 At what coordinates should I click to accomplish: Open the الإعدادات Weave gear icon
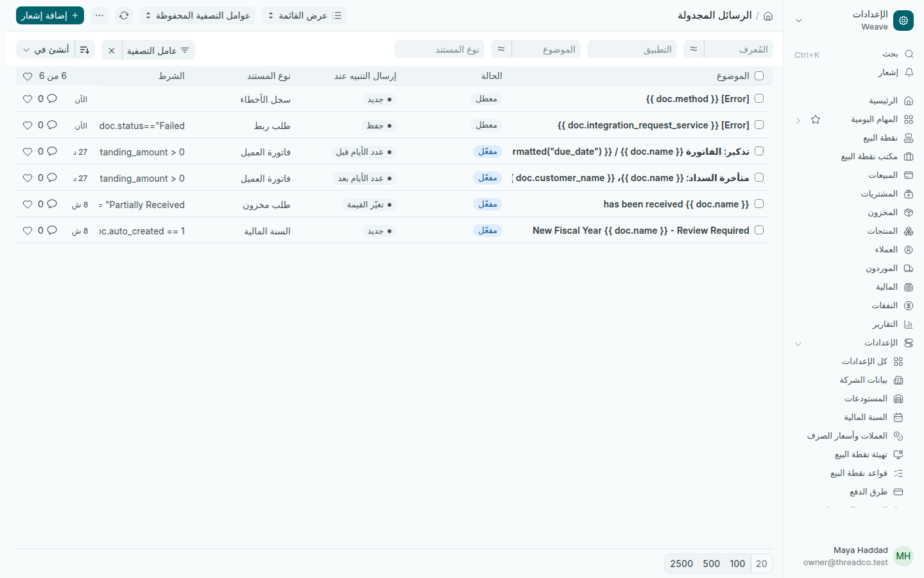point(903,21)
